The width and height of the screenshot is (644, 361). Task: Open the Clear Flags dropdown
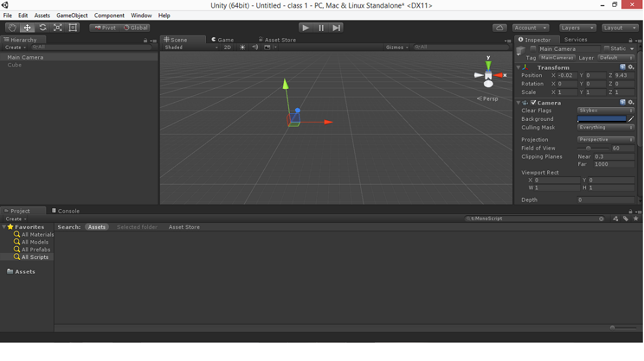pos(605,110)
